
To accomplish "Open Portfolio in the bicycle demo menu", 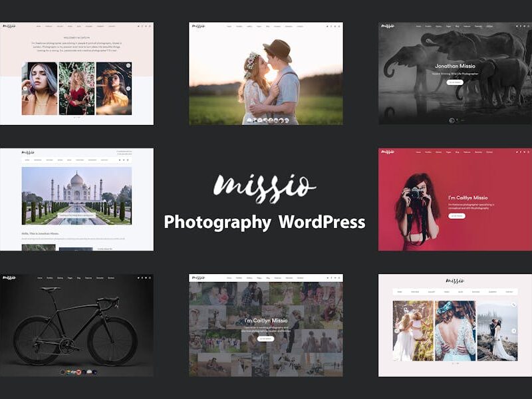I will [x=49, y=278].
